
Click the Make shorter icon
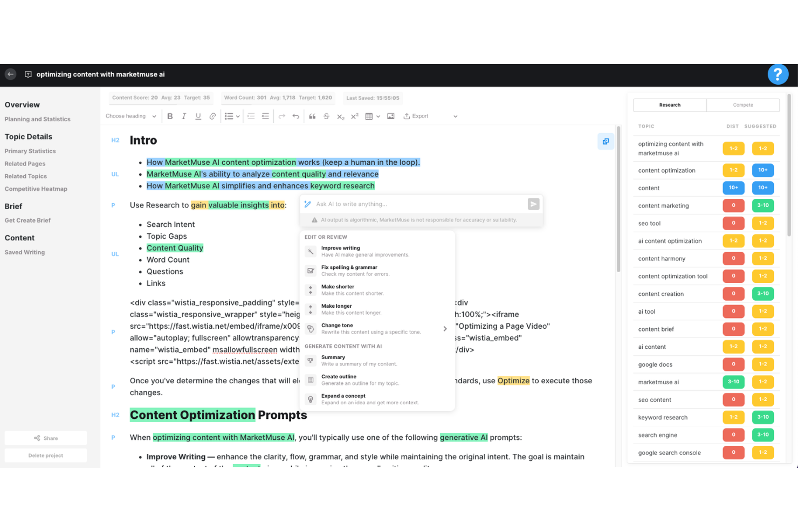(x=311, y=290)
